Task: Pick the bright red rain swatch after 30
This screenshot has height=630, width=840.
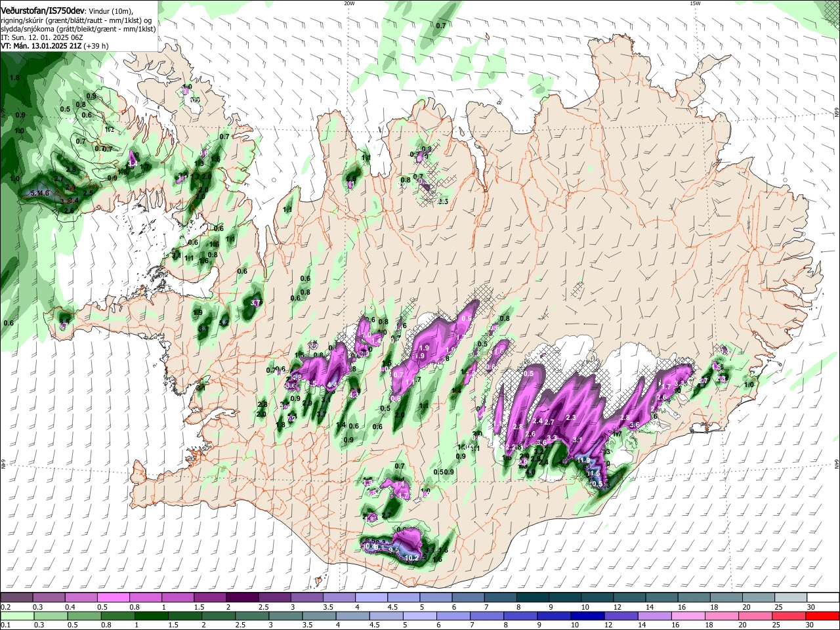Action: pos(822,616)
